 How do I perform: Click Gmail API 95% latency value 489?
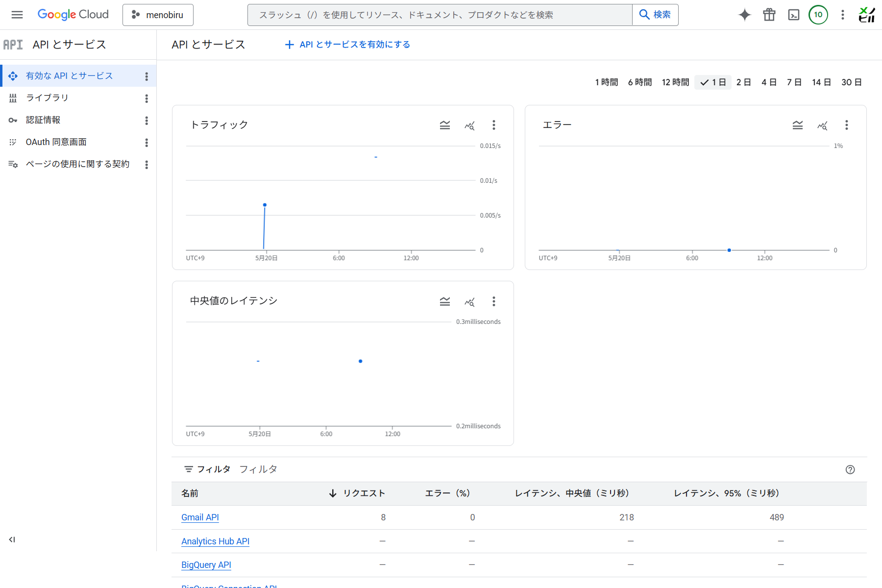click(777, 517)
